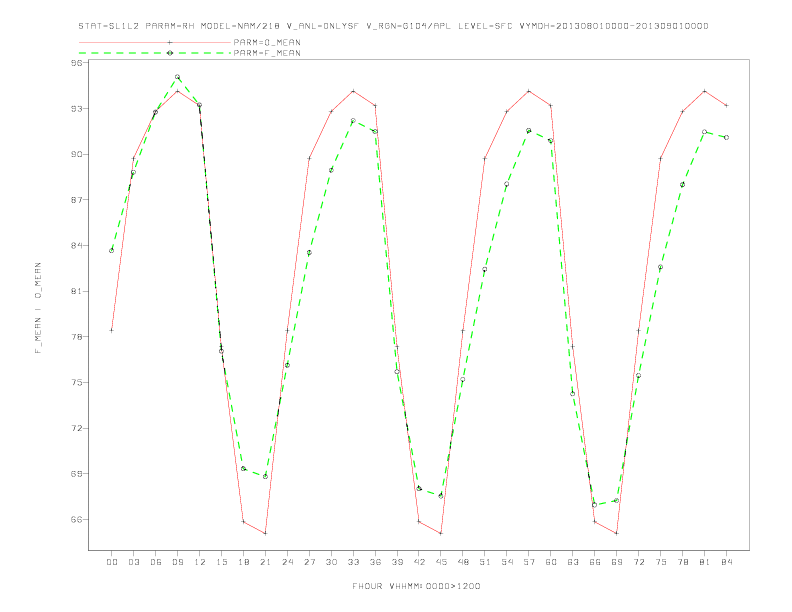Click x-axis tick label 48
This screenshot has width=792, height=612.
tap(463, 562)
